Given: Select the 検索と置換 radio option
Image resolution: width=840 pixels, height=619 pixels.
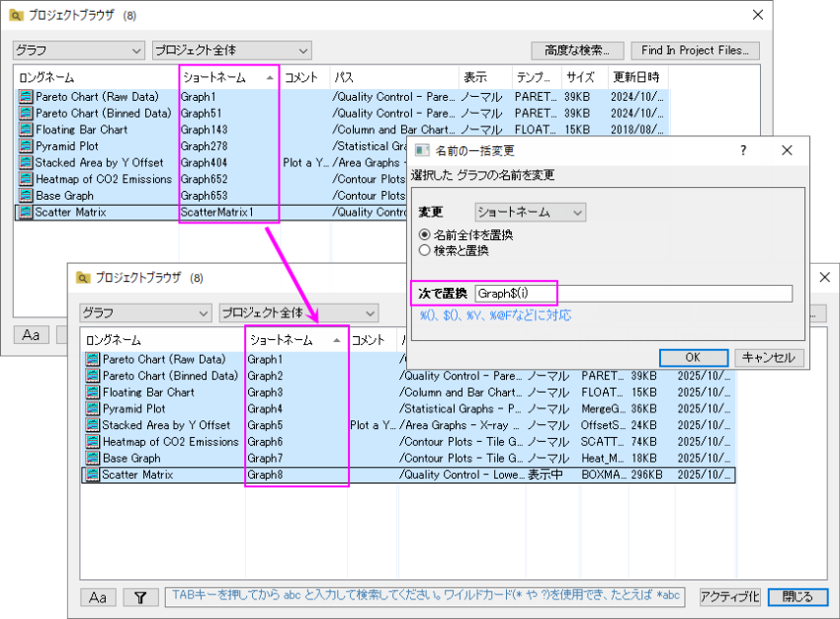Looking at the screenshot, I should [424, 250].
